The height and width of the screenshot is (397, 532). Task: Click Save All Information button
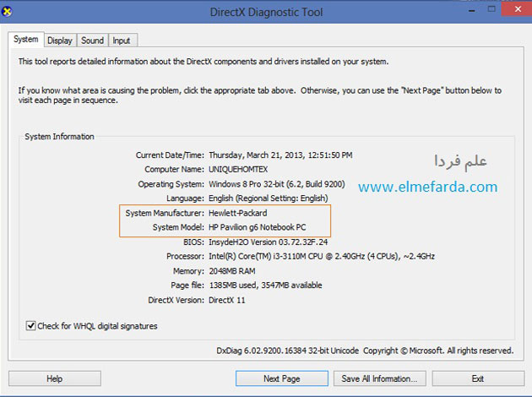[x=378, y=378]
